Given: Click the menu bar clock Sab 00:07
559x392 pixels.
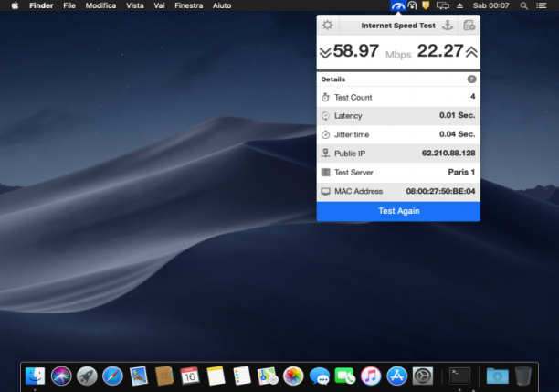Looking at the screenshot, I should pos(490,5).
